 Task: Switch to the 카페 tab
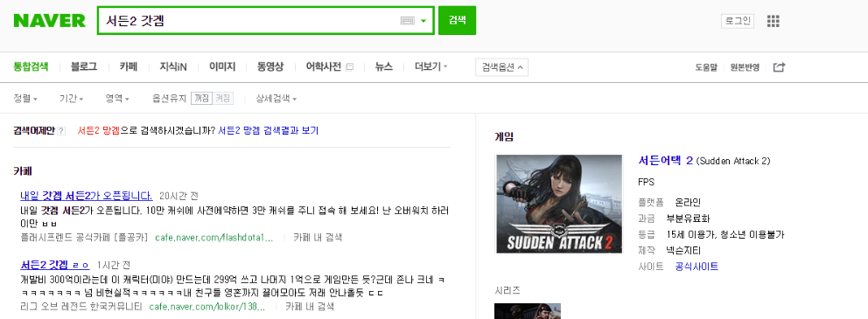(129, 67)
